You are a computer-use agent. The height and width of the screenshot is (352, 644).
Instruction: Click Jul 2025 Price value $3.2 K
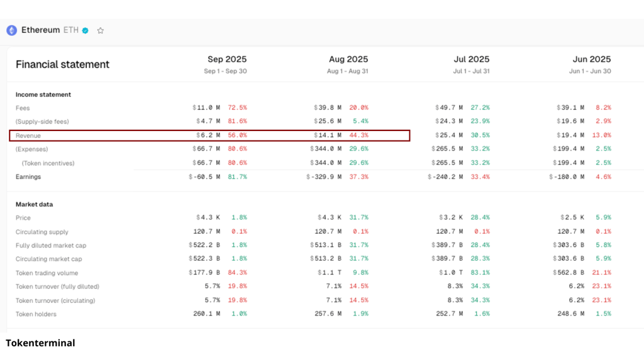(451, 217)
